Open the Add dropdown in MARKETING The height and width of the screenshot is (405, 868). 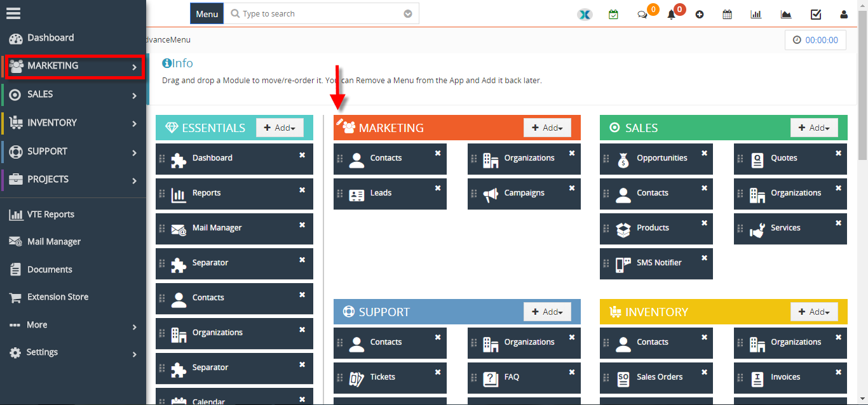(x=547, y=128)
